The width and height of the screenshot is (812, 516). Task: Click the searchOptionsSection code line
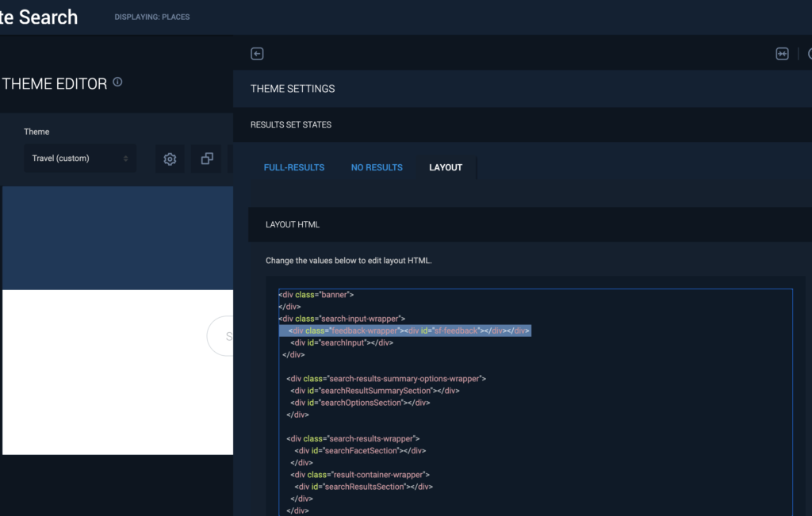tap(360, 403)
